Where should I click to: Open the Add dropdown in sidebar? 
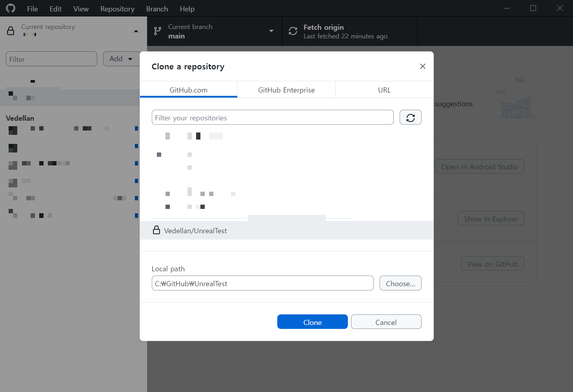coord(122,59)
